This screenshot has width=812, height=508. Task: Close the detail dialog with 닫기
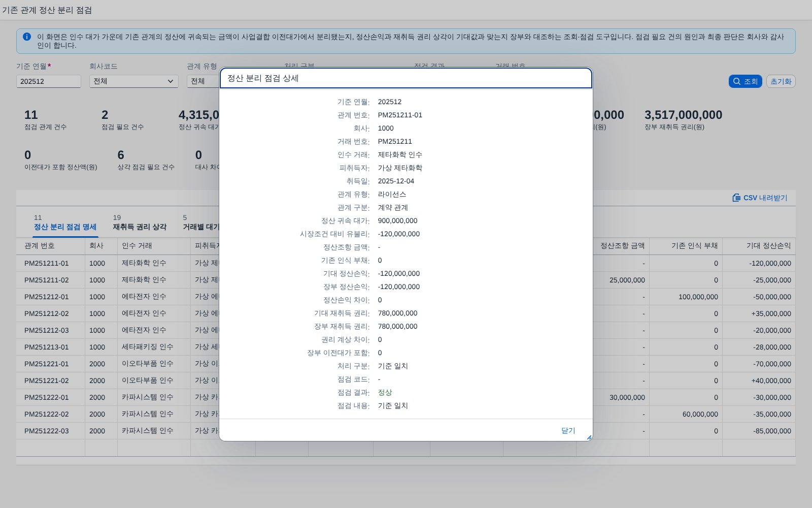pyautogui.click(x=568, y=430)
